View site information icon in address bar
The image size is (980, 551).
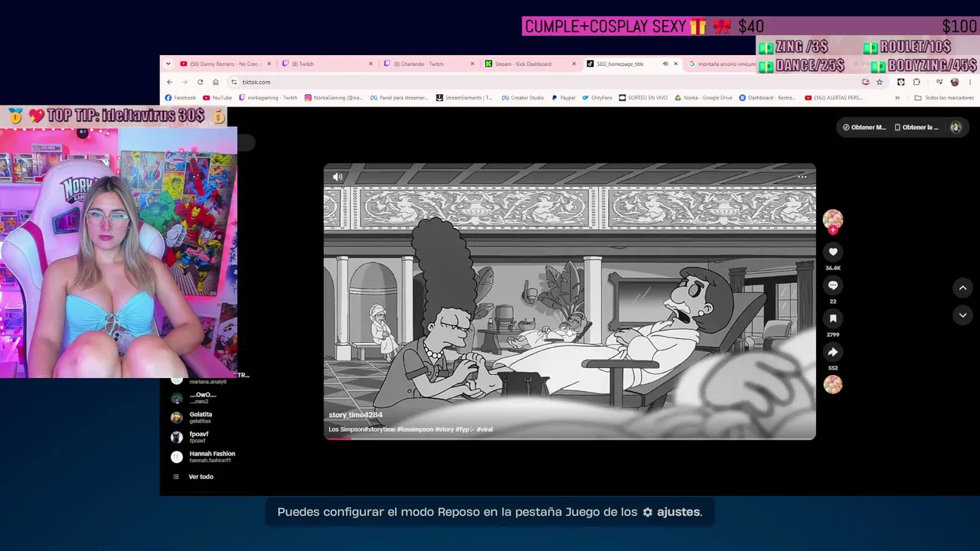point(234,82)
